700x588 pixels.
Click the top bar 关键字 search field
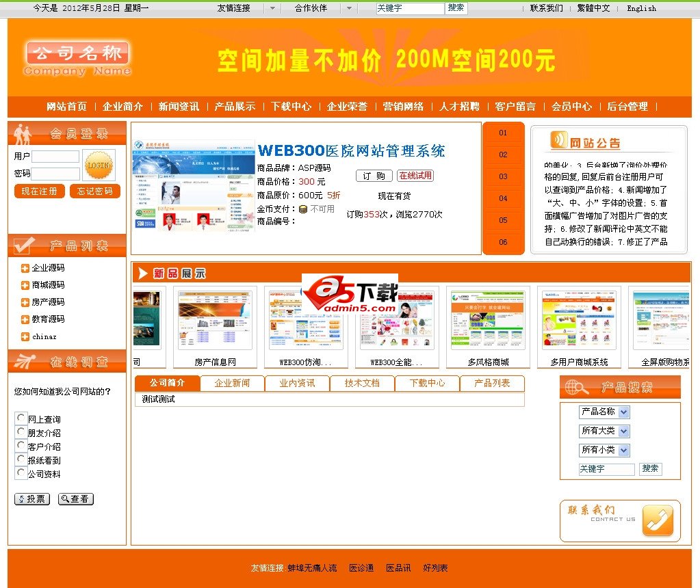pyautogui.click(x=410, y=8)
